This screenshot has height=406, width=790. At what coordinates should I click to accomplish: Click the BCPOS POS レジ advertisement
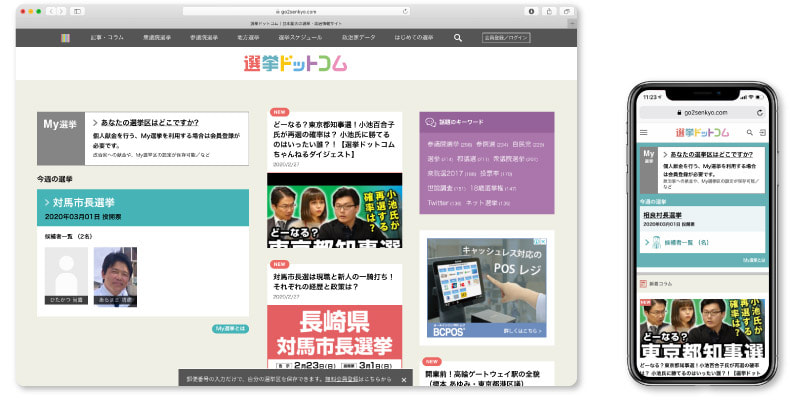point(487,288)
